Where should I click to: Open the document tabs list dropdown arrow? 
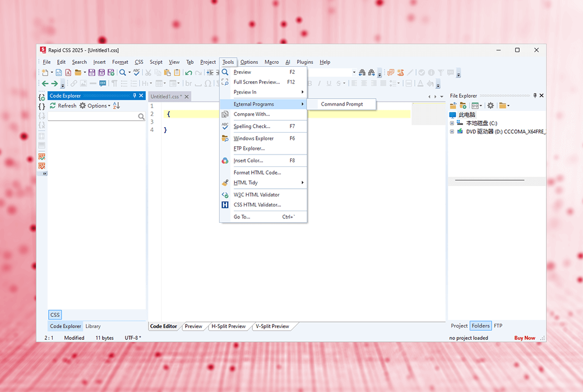coord(442,97)
